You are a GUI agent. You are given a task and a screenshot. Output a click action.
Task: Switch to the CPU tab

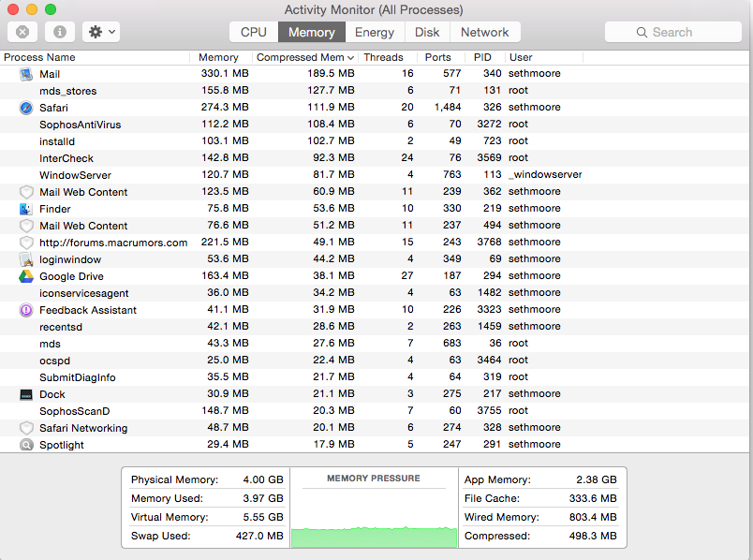pyautogui.click(x=254, y=32)
